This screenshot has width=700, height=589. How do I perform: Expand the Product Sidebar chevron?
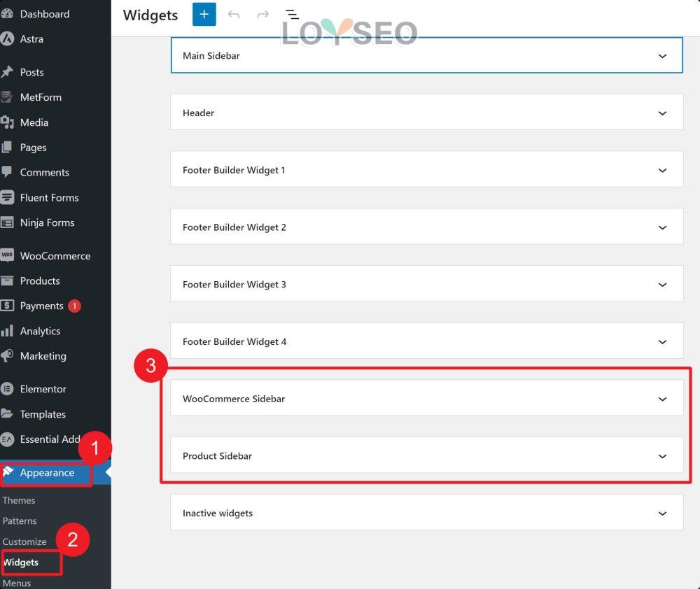coord(662,456)
